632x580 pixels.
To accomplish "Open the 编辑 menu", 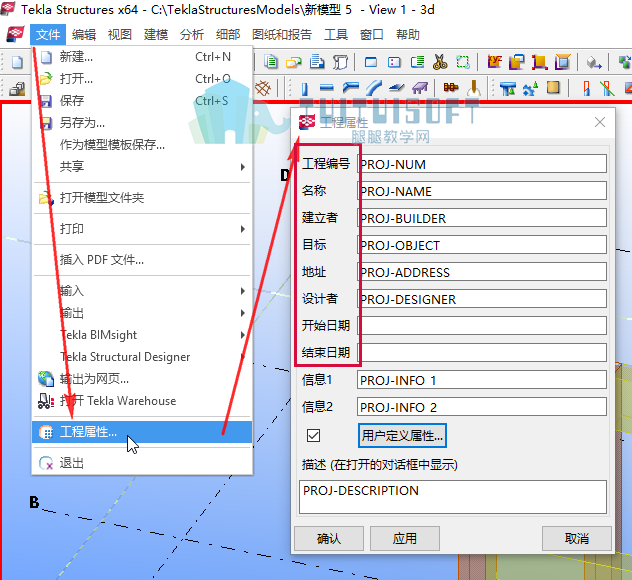I will pyautogui.click(x=84, y=35).
